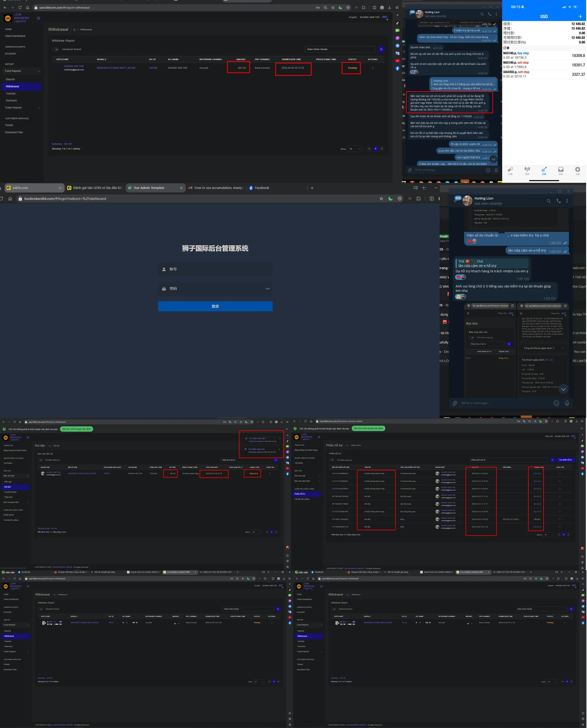Click 账号 username input field

pos(215,269)
